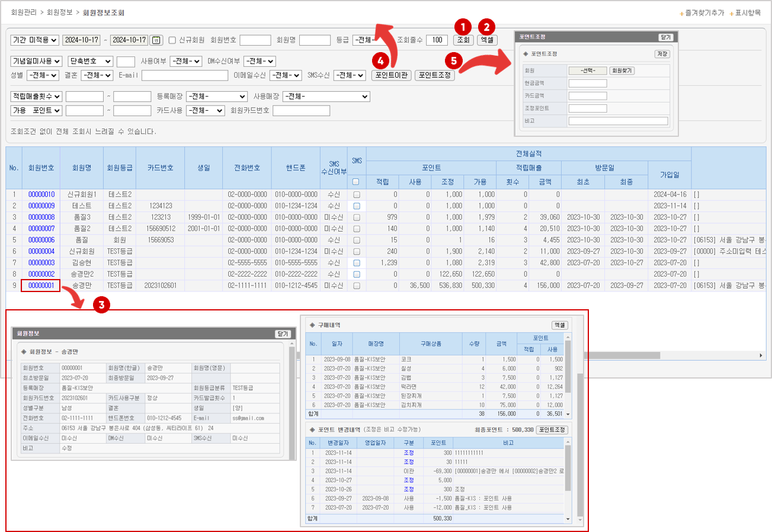Expand the 성별 gender dropdown
This screenshot has height=532, width=772.
point(43,75)
